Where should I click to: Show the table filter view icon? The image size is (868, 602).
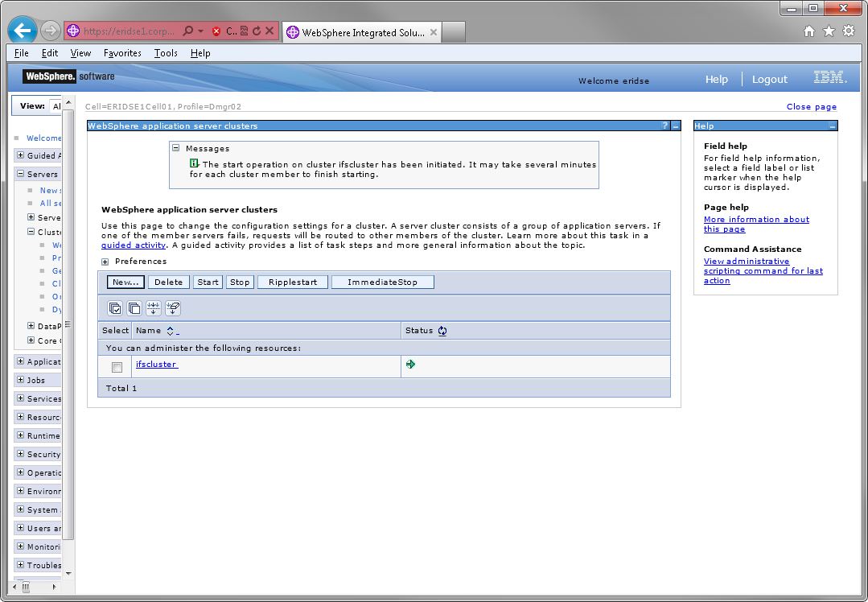pos(154,308)
